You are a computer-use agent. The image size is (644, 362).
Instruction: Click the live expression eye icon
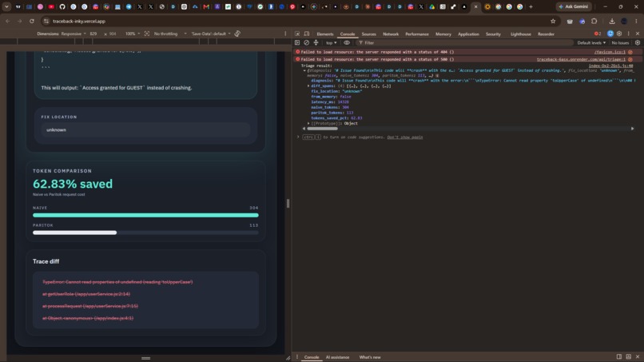[x=347, y=42]
